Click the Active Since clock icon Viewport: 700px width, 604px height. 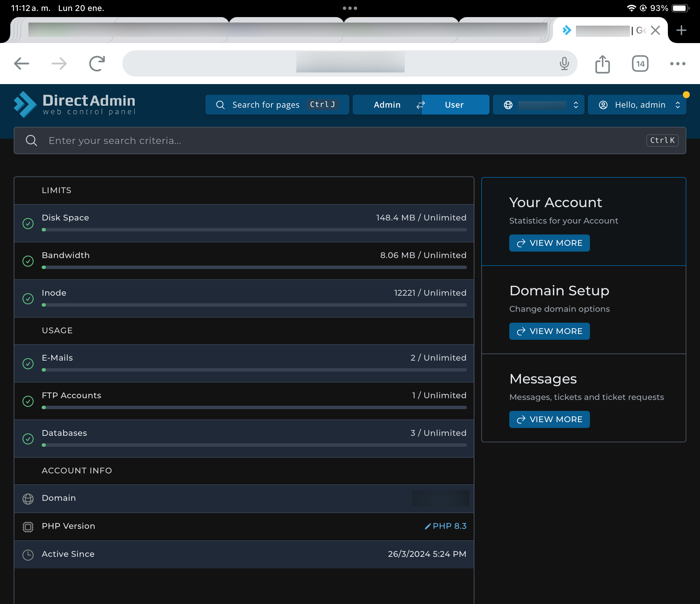pyautogui.click(x=28, y=555)
